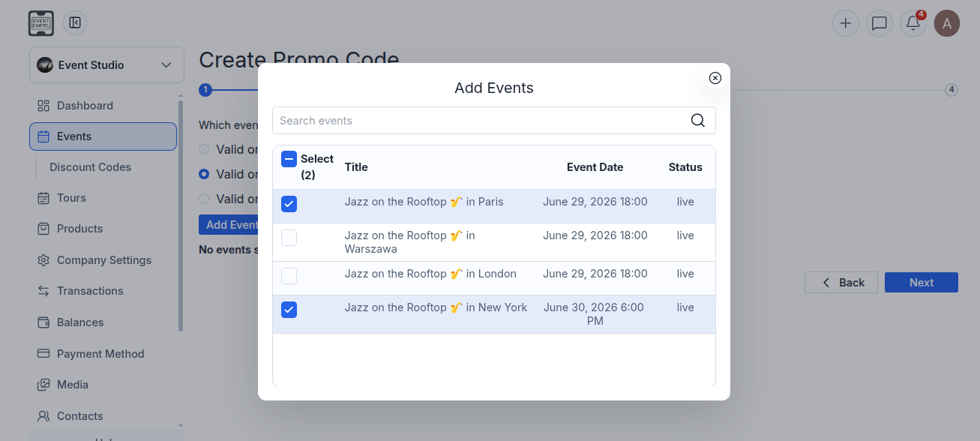Open the user avatar A menu

click(x=947, y=23)
